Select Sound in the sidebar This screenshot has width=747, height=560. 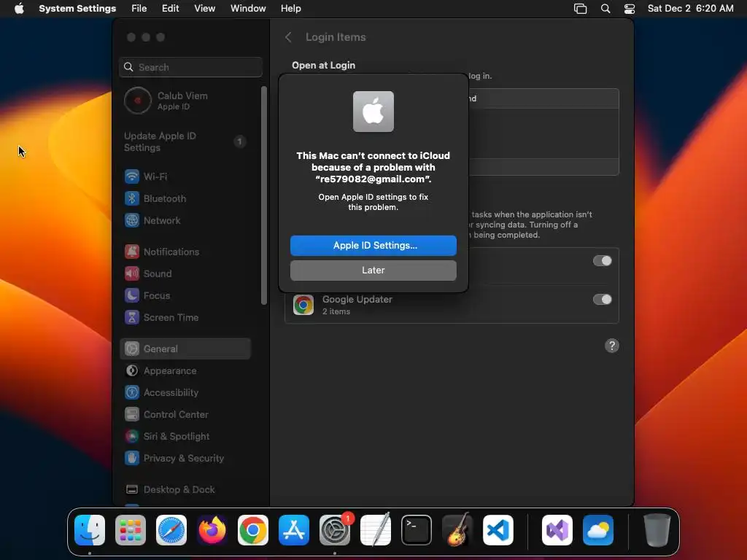[186, 274]
